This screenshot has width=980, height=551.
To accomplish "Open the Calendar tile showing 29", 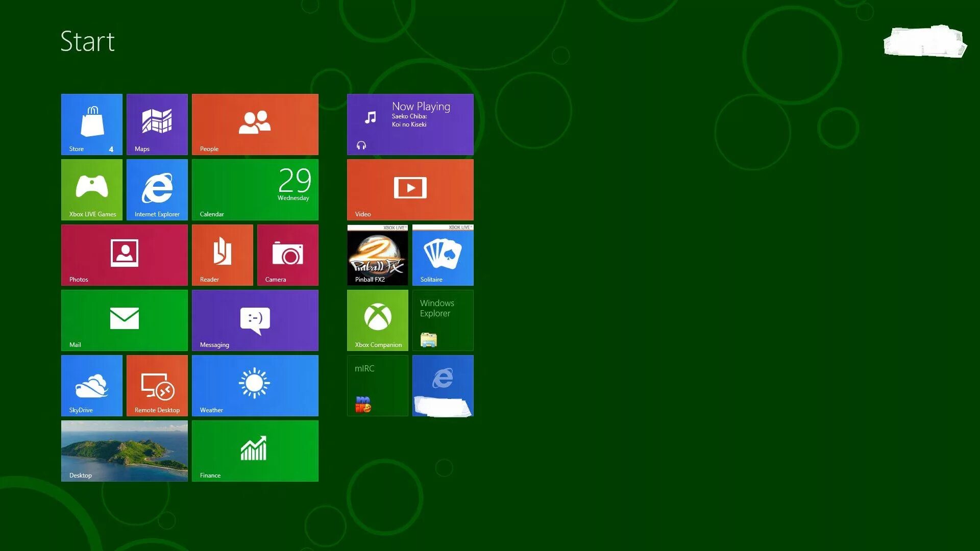I will click(x=255, y=189).
